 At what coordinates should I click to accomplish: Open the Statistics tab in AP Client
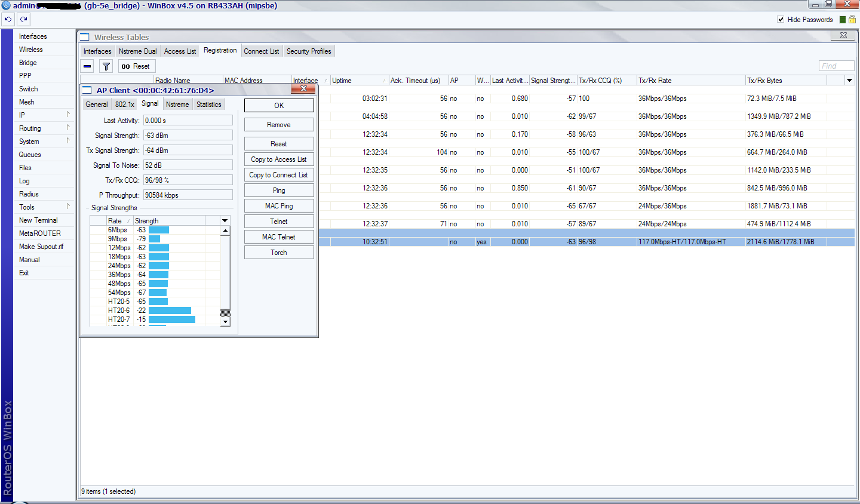[208, 105]
